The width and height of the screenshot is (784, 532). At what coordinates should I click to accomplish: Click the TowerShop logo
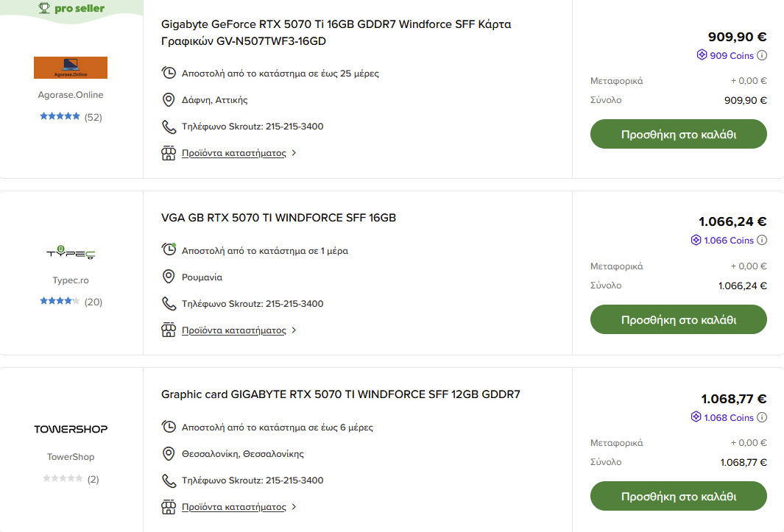tap(71, 429)
